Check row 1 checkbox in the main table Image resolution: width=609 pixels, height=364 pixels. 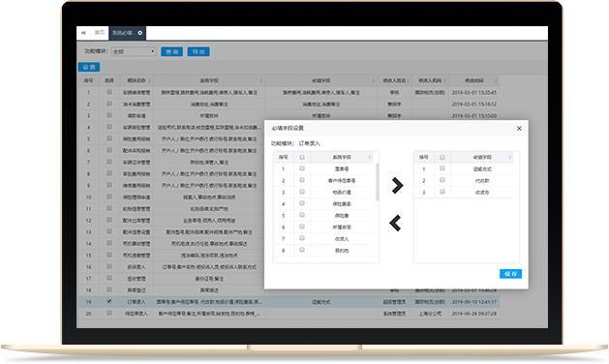[109, 92]
